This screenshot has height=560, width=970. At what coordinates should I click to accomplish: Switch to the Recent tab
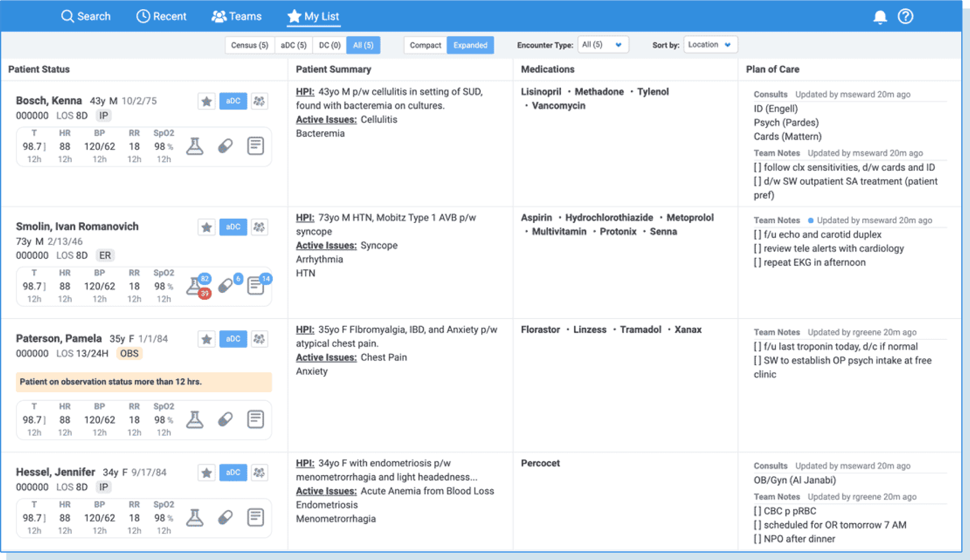coord(162,16)
